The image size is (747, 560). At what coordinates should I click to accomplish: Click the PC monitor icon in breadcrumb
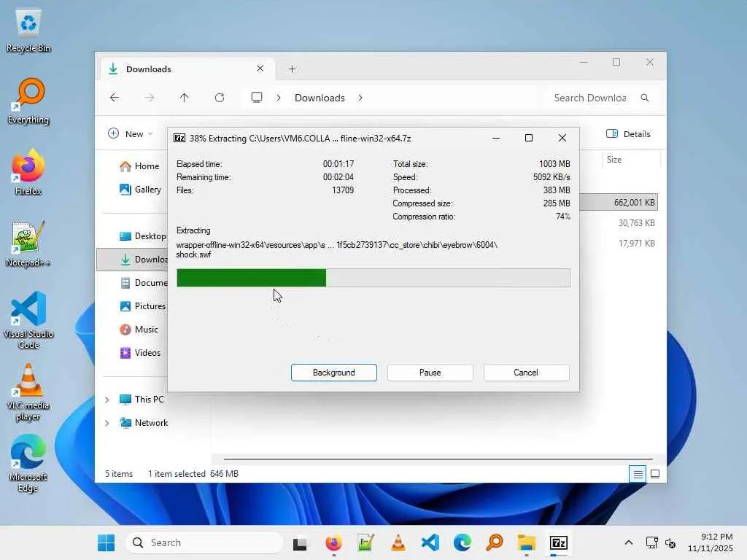click(x=257, y=98)
